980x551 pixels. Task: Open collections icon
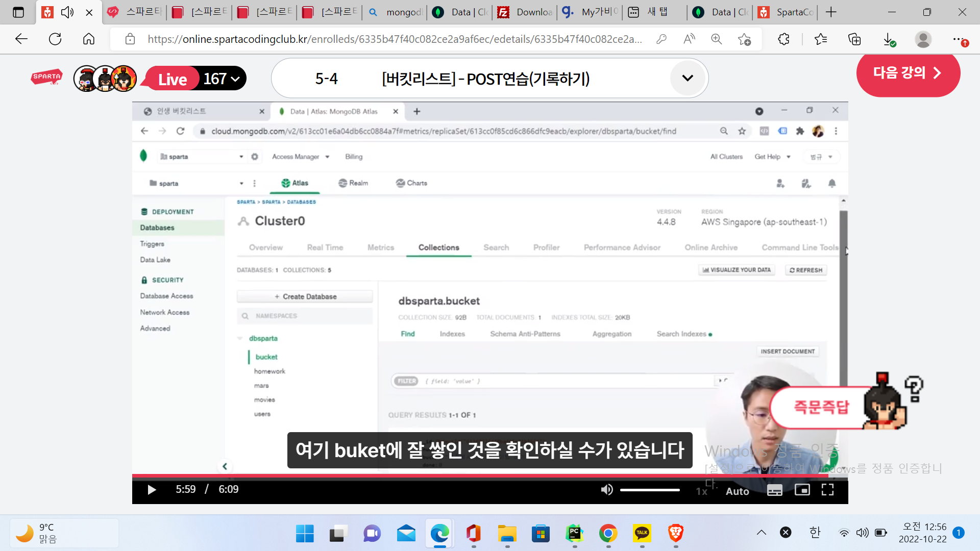click(x=854, y=39)
